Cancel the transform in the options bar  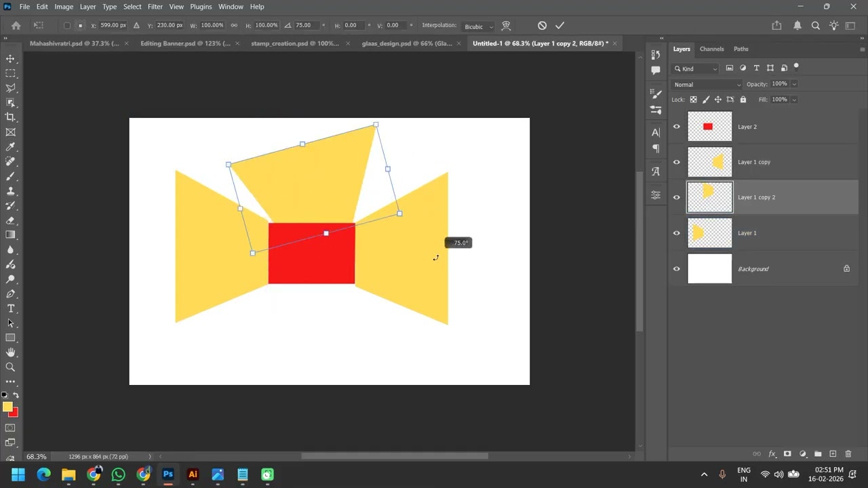542,25
